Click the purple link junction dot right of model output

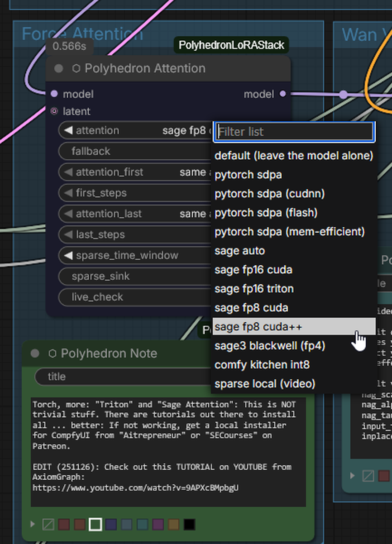pos(344,94)
